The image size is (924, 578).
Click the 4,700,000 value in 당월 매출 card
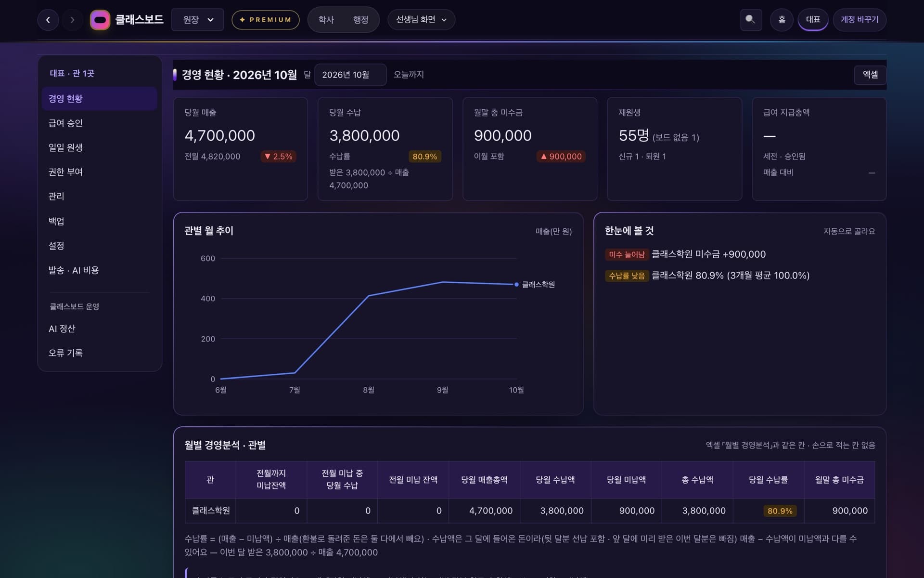click(x=220, y=136)
